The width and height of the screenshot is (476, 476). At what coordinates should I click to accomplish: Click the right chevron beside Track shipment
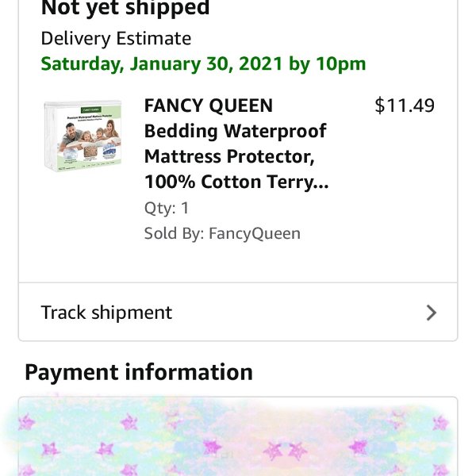tap(431, 313)
